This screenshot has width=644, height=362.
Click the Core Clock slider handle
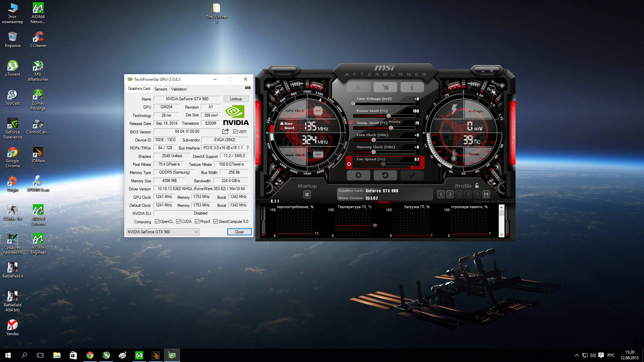tap(373, 140)
